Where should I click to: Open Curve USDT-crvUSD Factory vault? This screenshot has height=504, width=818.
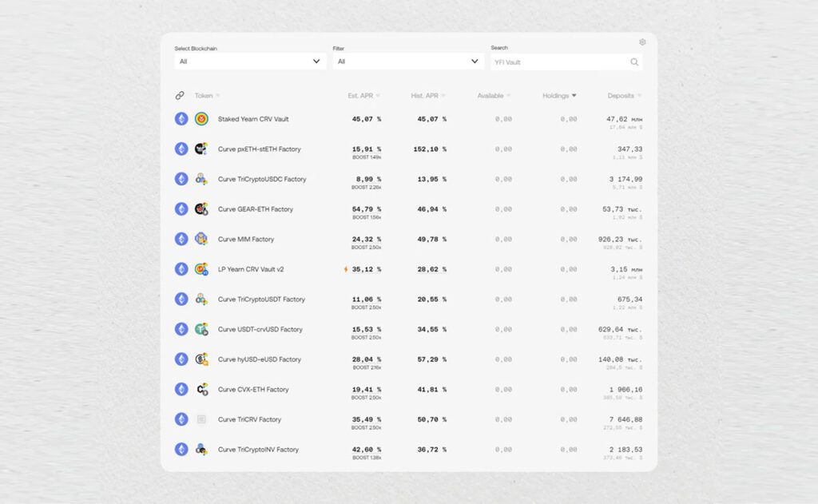[x=260, y=329]
